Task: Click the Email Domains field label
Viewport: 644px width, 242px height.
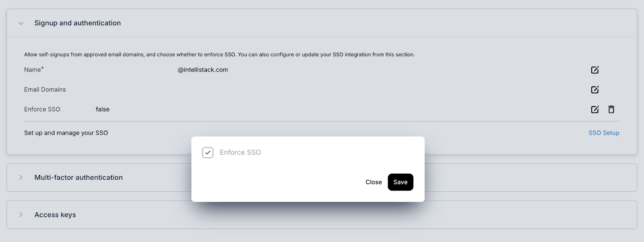Action: point(45,90)
